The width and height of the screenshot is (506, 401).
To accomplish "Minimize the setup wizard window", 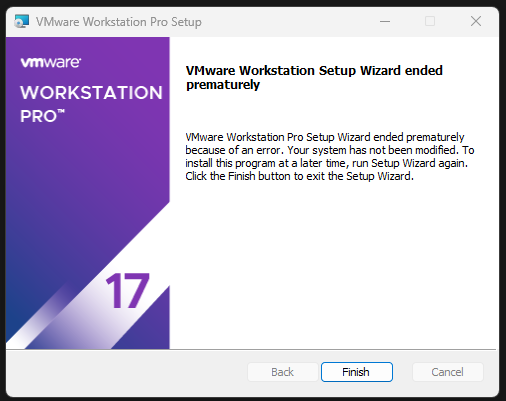I will click(x=385, y=21).
